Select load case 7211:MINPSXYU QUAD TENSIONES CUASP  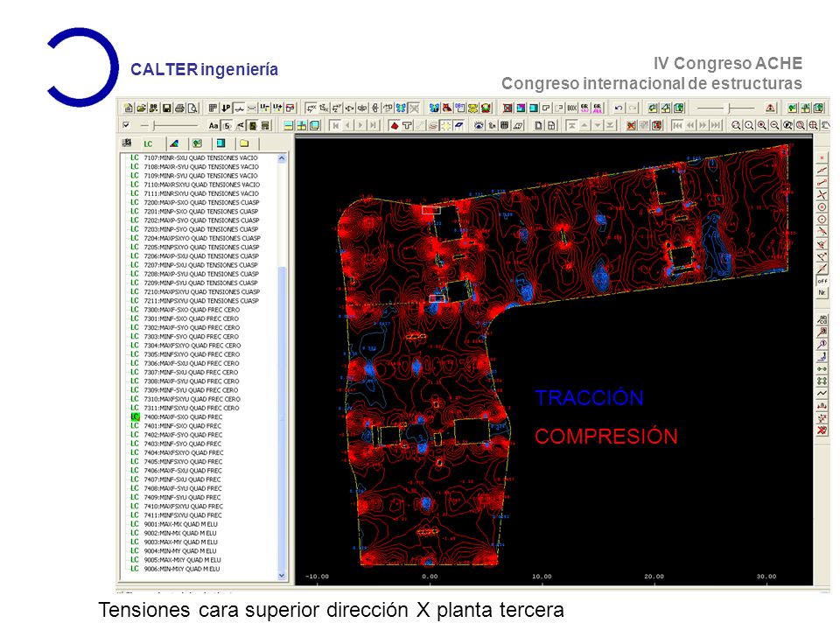[x=195, y=300]
